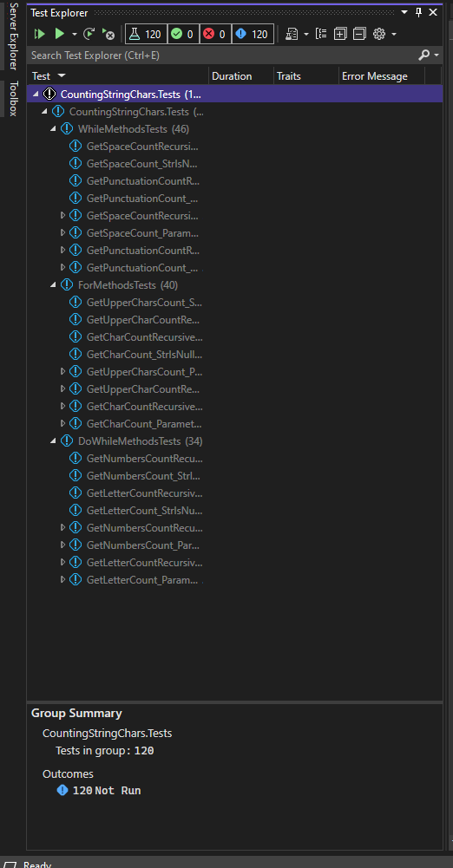
Task: Select the GetNumbersCount_StrI... test
Action: (144, 475)
